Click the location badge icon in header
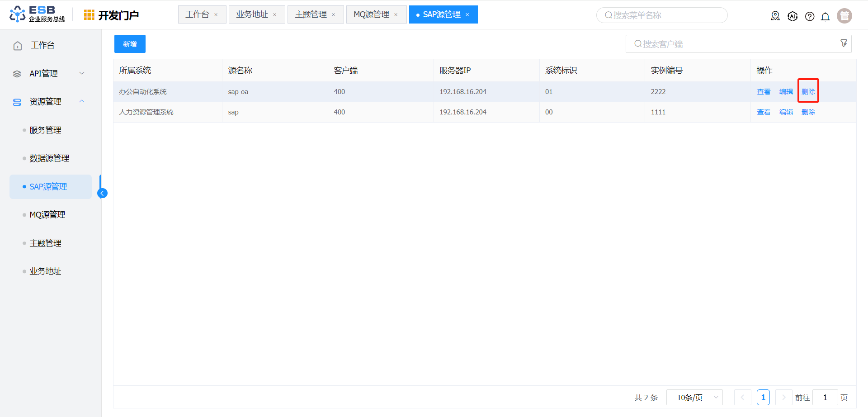 775,16
